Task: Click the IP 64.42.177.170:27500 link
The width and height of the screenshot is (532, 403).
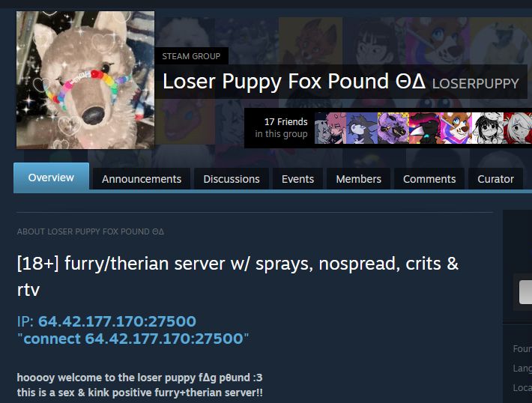Action: coord(117,321)
